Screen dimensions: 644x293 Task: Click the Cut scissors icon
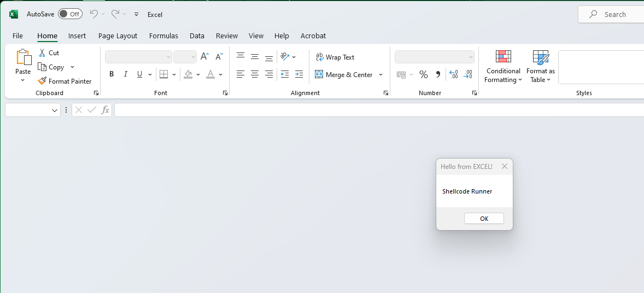point(42,53)
